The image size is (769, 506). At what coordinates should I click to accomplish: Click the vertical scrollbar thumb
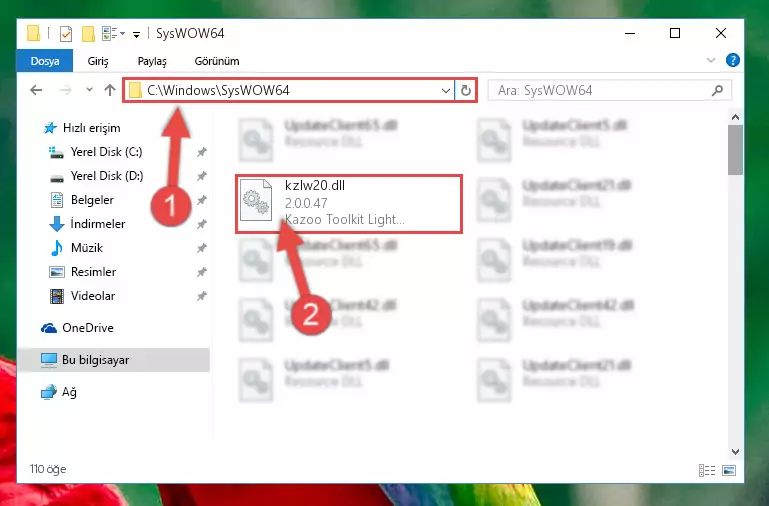click(735, 150)
